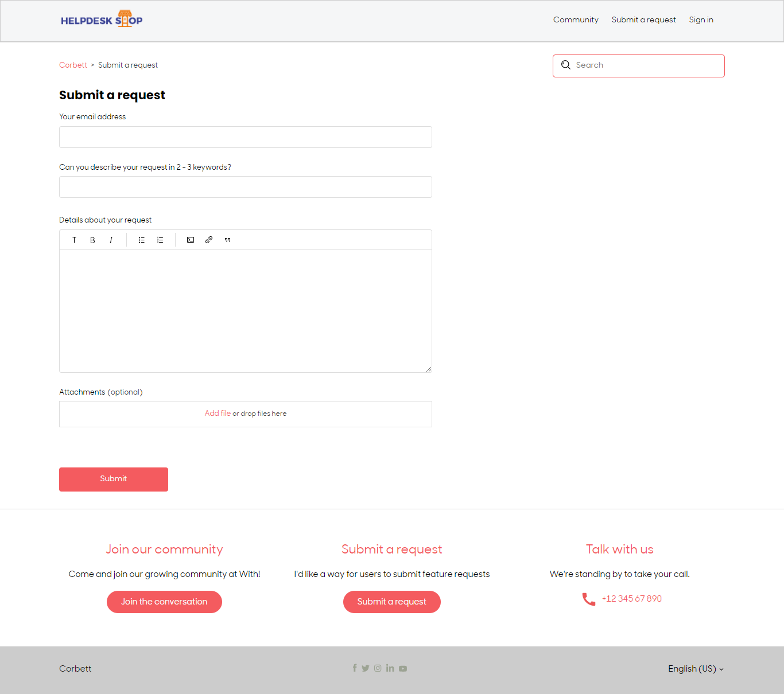
Task: Click the Join the conversation button
Action: (x=164, y=602)
